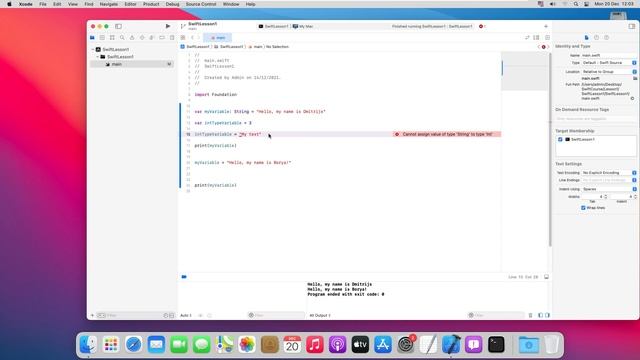Click the inline type error message

(447, 134)
